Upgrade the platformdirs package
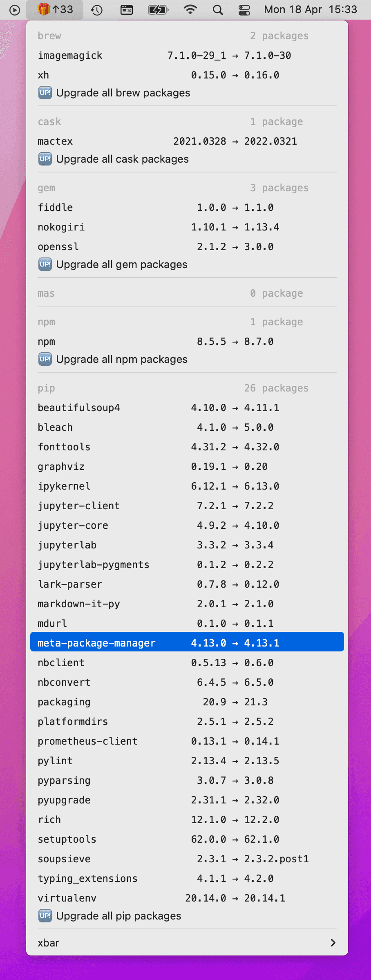 point(187,722)
